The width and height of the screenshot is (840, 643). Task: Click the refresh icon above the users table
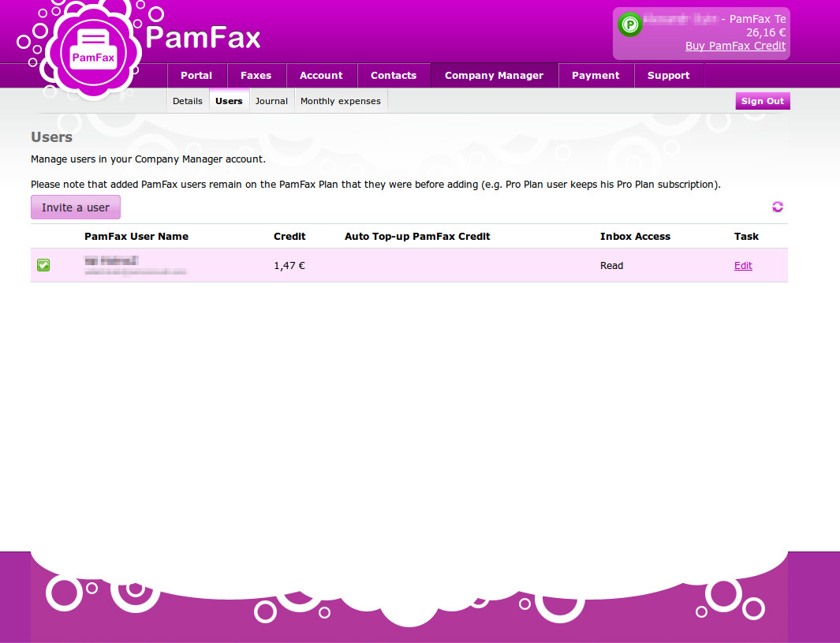778,207
